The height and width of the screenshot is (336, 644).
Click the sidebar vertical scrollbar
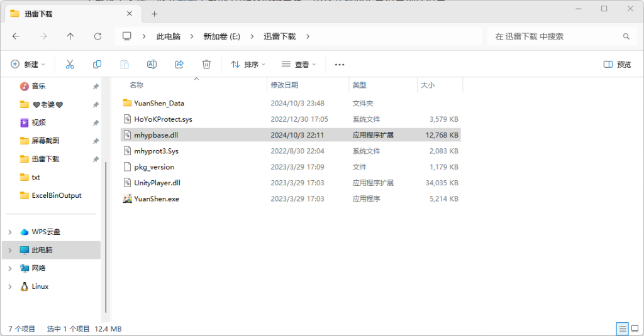coord(106,236)
